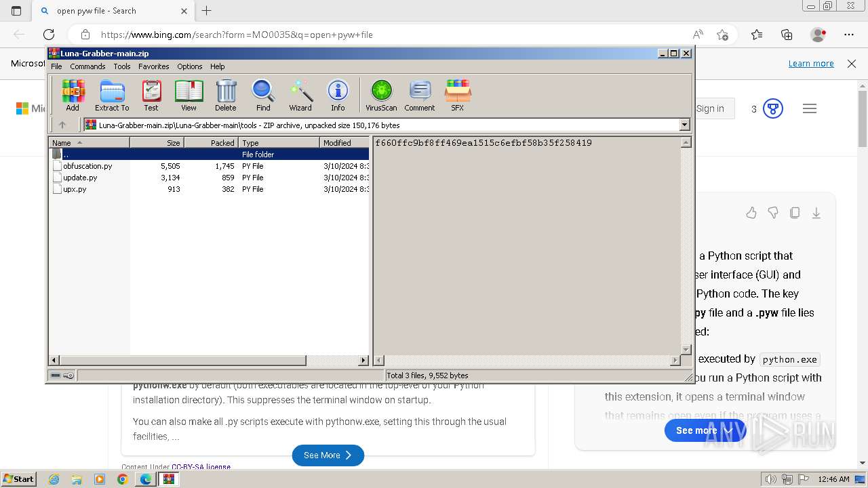The width and height of the screenshot is (868, 488).
Task: Click the Test archive icon
Action: (151, 96)
